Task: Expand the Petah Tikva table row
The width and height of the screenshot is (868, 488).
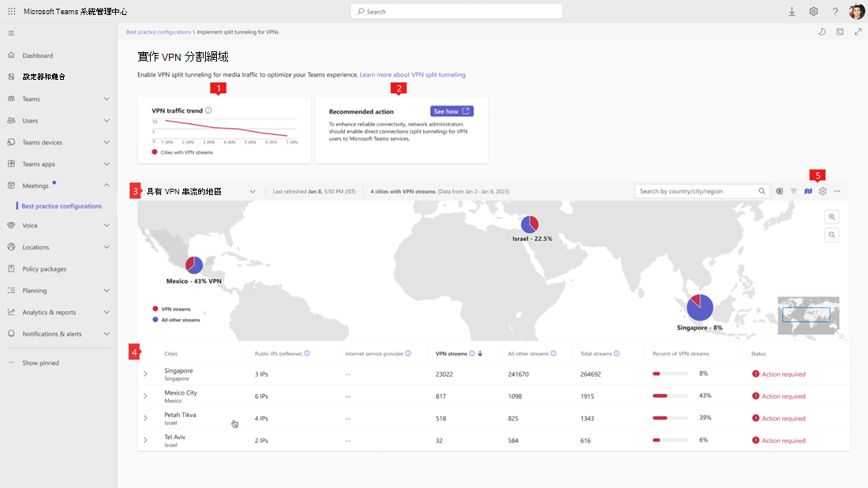Action: [x=146, y=419]
